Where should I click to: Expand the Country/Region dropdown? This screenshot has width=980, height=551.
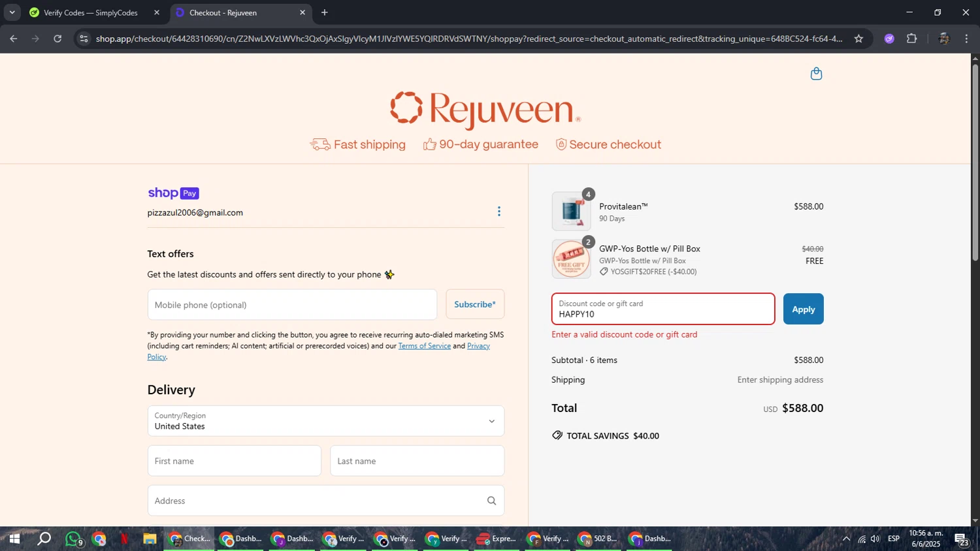pyautogui.click(x=326, y=421)
